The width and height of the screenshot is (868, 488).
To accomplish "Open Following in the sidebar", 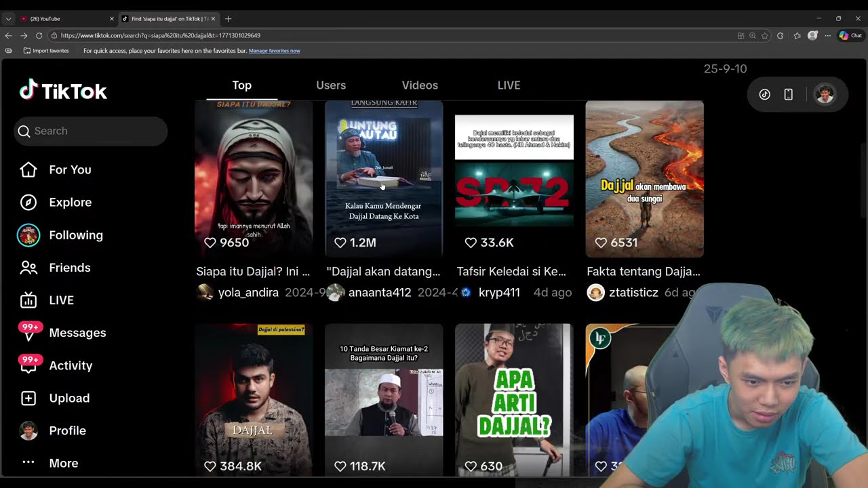I will coord(76,235).
